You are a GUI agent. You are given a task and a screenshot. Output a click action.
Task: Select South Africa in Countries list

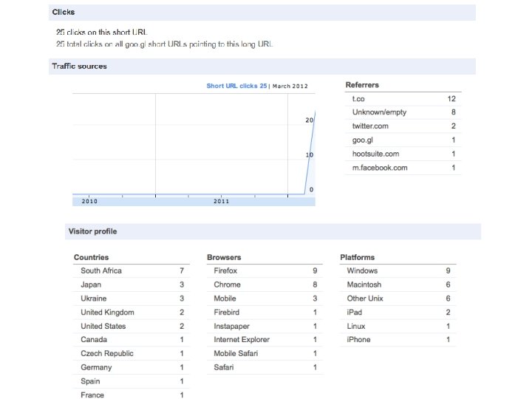(101, 271)
